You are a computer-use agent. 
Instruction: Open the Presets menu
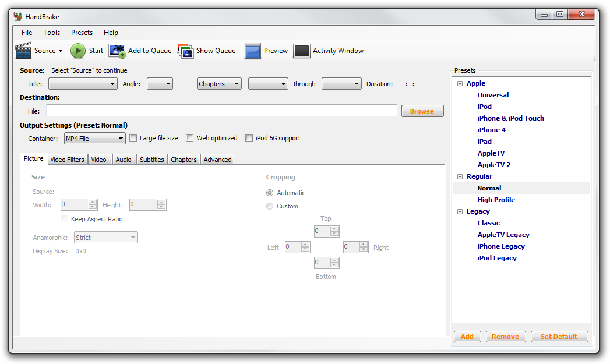[x=82, y=33]
